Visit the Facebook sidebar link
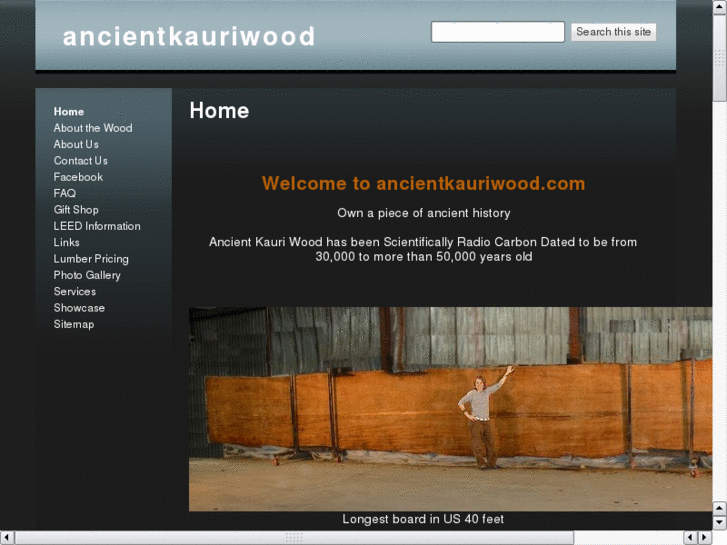 tap(78, 177)
